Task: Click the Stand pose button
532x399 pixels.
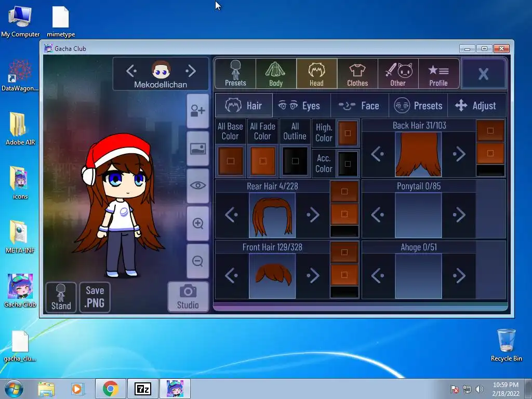Action: point(61,297)
